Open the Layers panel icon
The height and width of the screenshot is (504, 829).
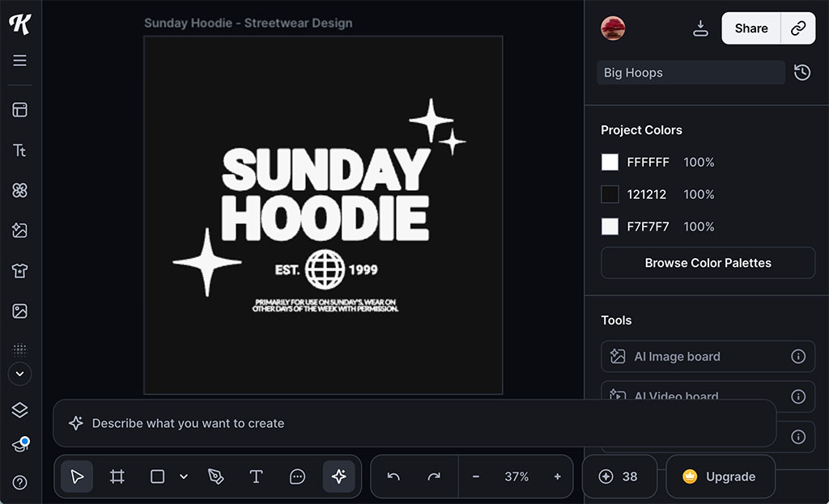pos(20,410)
